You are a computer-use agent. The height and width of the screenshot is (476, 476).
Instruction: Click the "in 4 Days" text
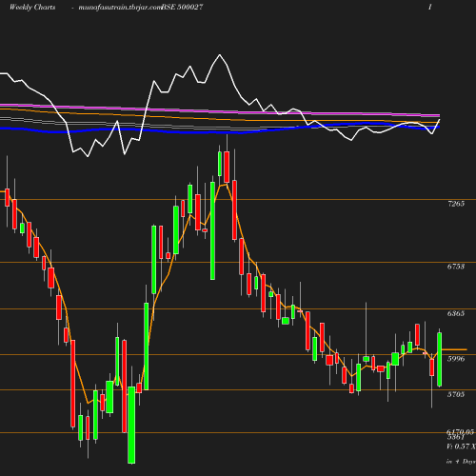pos(461,462)
